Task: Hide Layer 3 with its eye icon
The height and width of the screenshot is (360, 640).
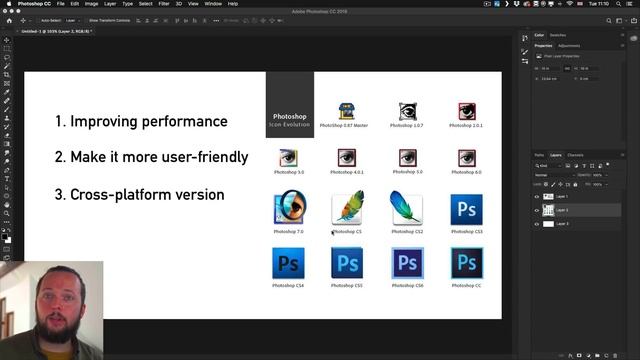Action: coord(537,224)
